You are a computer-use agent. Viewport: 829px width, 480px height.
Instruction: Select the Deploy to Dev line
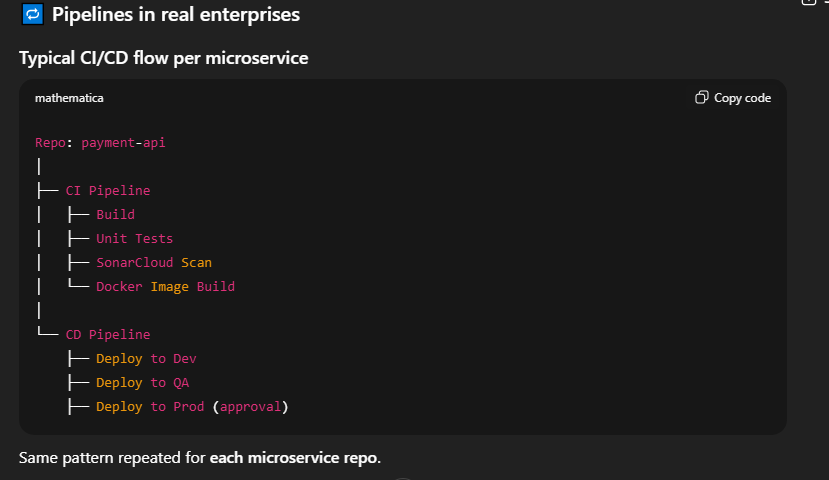click(x=146, y=359)
